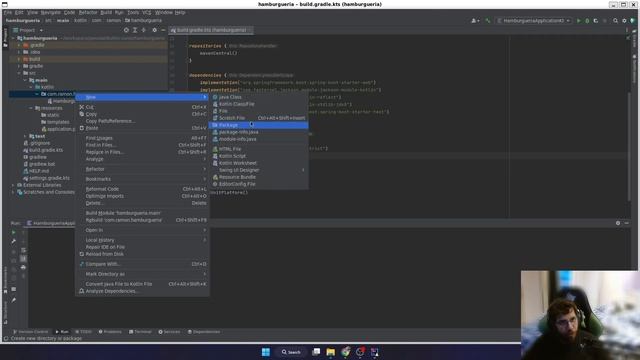Open the Windows Start menu on the taskbar

[266, 352]
